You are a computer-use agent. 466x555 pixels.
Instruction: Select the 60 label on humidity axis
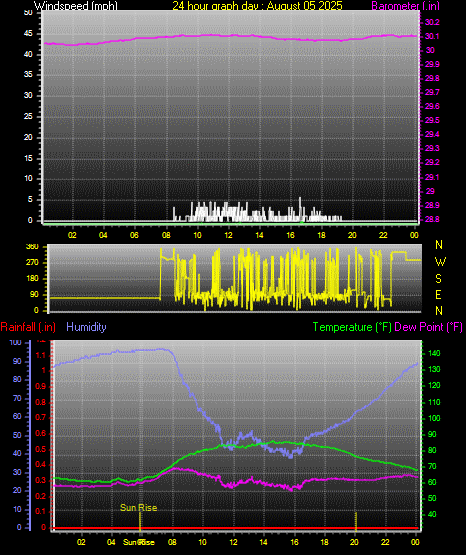click(x=17, y=417)
